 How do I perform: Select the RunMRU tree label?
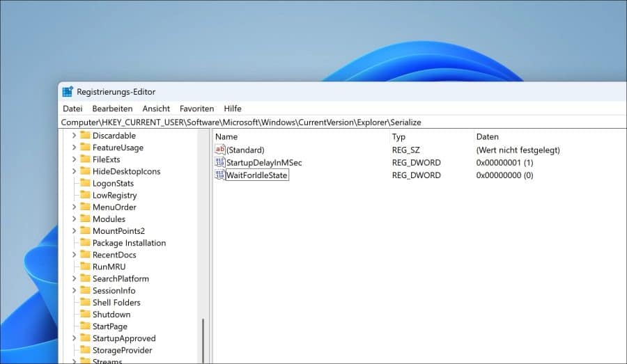[109, 267]
